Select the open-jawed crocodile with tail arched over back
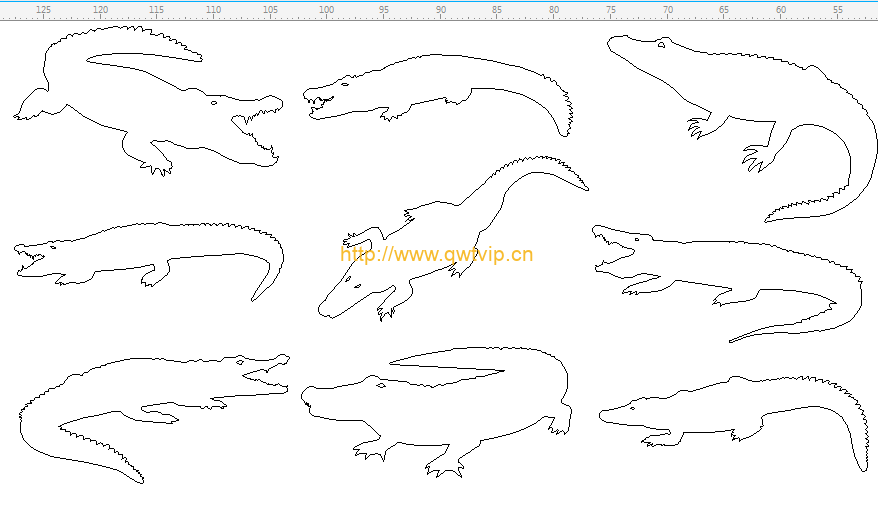The image size is (878, 512). [x=148, y=101]
